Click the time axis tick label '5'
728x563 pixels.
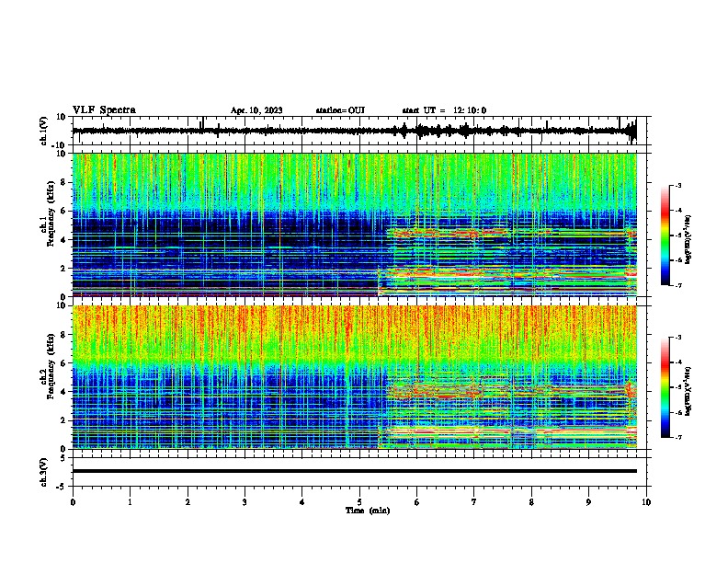tap(359, 502)
